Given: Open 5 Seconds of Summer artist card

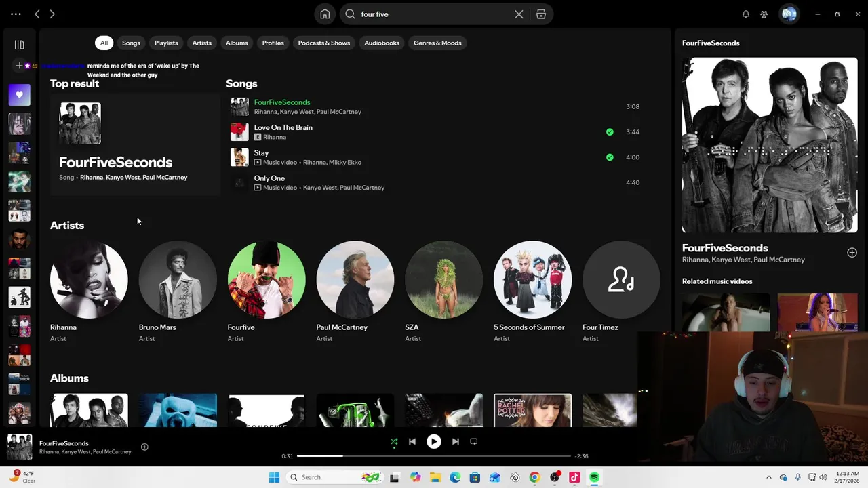Looking at the screenshot, I should pos(532,291).
